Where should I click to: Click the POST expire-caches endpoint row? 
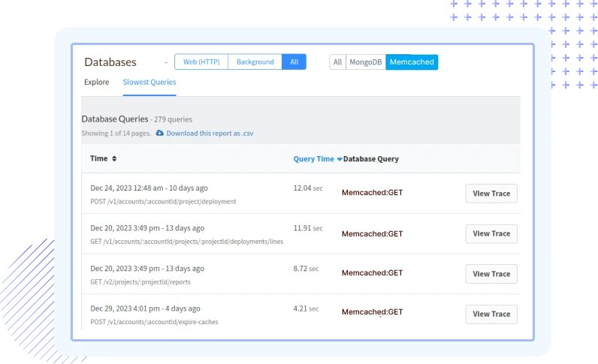(154, 322)
